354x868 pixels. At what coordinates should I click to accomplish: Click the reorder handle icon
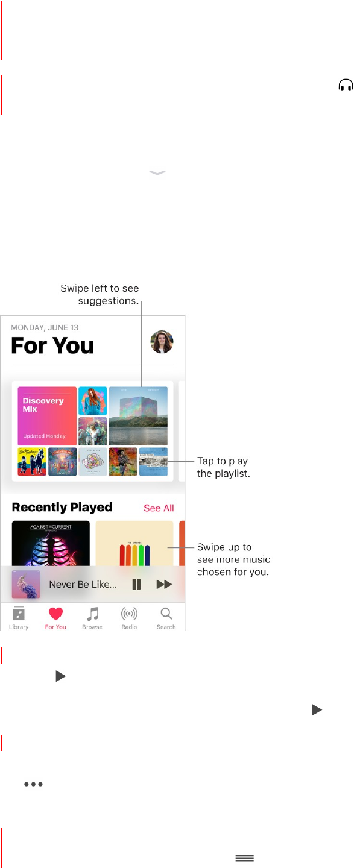[244, 858]
